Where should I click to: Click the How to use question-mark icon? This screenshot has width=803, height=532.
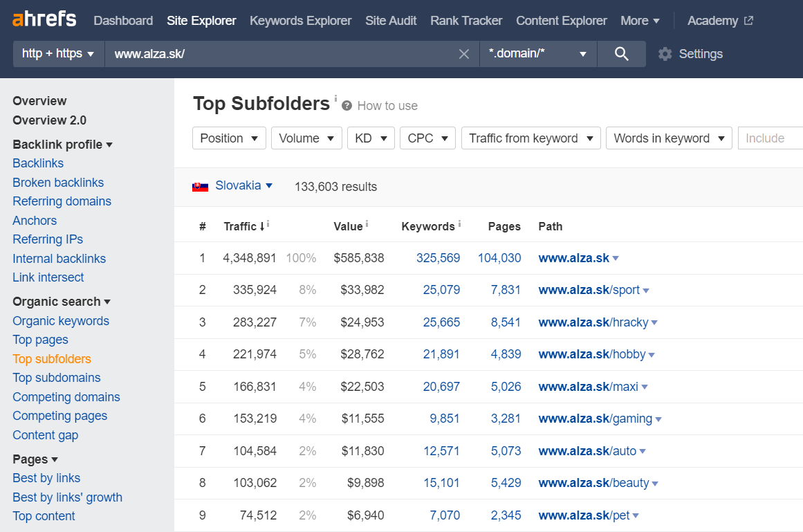pos(347,106)
